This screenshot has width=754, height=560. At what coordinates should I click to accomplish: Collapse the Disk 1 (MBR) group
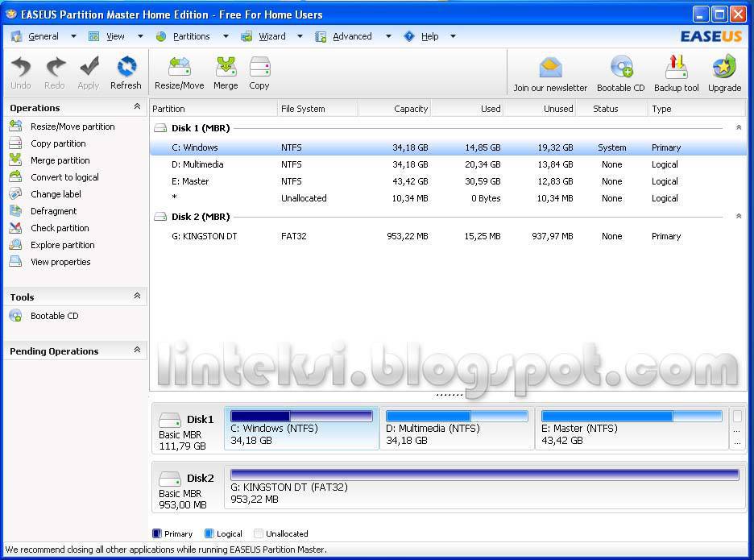click(x=739, y=127)
